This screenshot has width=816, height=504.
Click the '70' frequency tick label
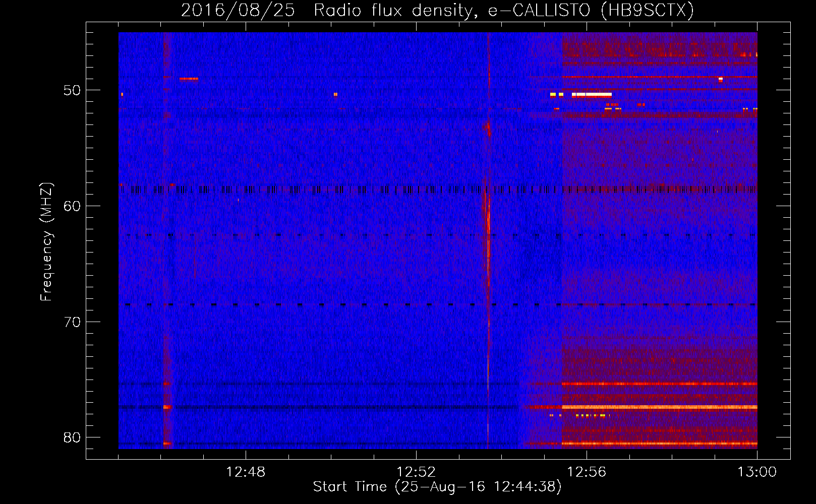pos(72,322)
